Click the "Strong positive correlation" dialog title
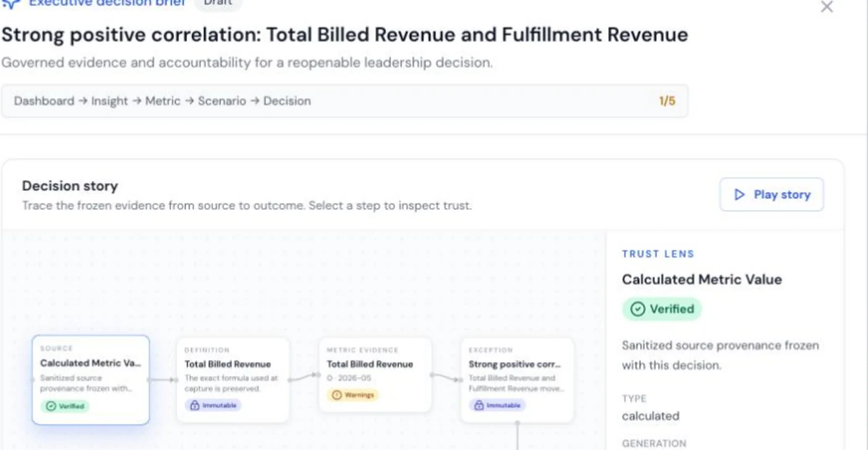This screenshot has width=868, height=450. pos(344,35)
